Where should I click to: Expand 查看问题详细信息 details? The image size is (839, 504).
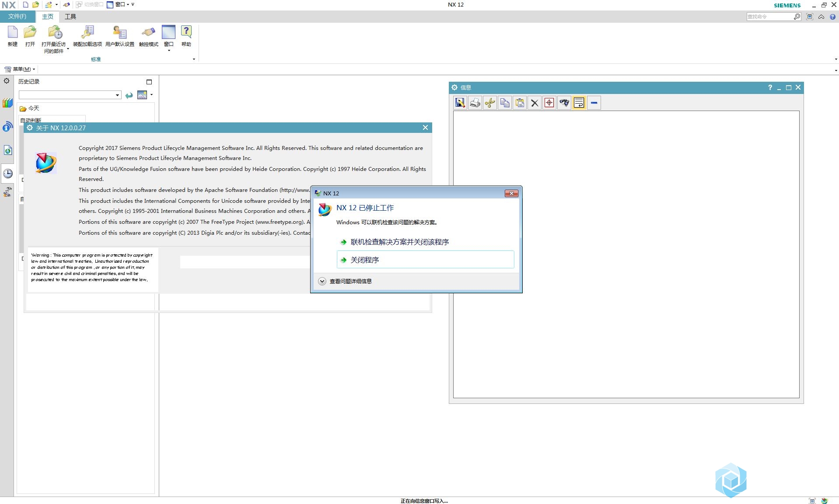coord(345,281)
